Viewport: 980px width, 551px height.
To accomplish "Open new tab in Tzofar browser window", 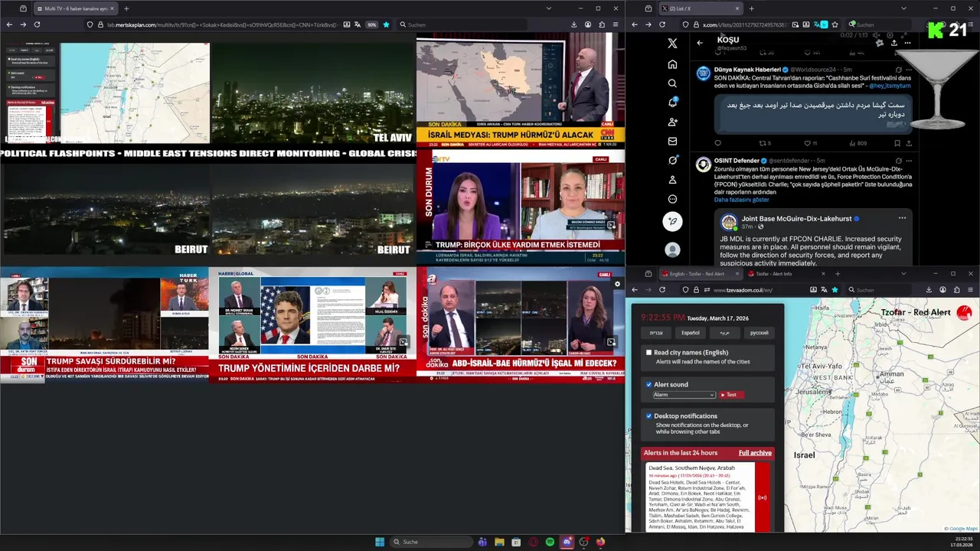I will click(838, 273).
